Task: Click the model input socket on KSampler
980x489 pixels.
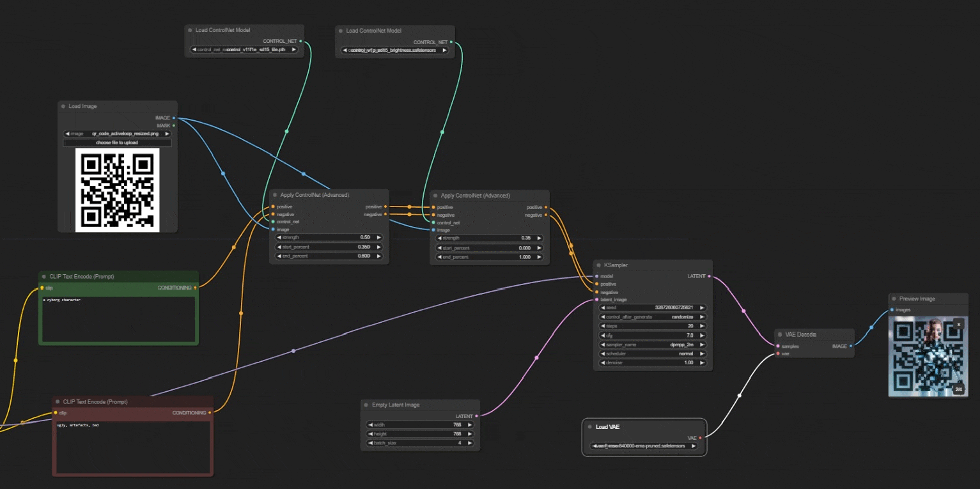Action: (596, 276)
